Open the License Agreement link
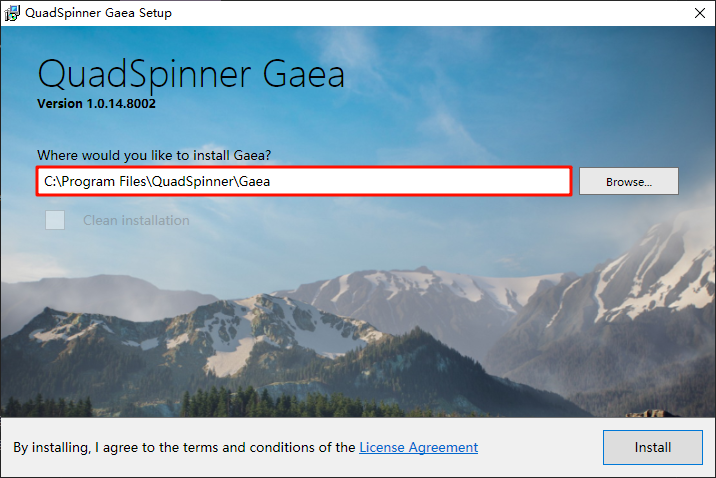This screenshot has width=716, height=478. pos(418,447)
